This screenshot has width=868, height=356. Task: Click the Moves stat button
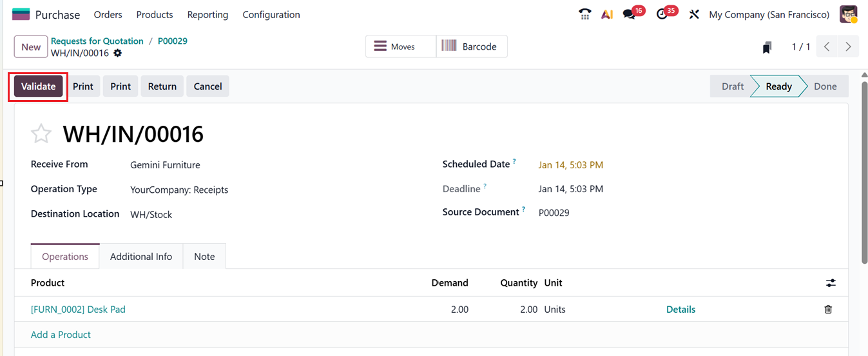[401, 46]
